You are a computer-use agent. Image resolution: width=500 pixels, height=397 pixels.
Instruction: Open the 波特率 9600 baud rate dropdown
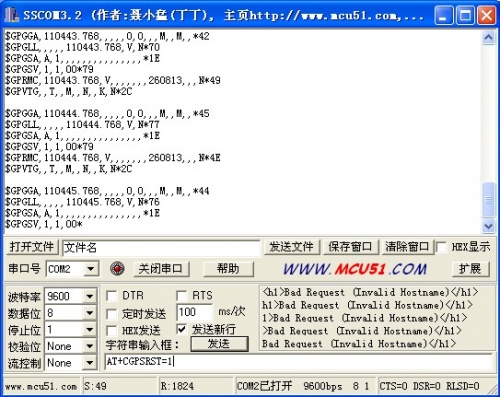click(89, 296)
